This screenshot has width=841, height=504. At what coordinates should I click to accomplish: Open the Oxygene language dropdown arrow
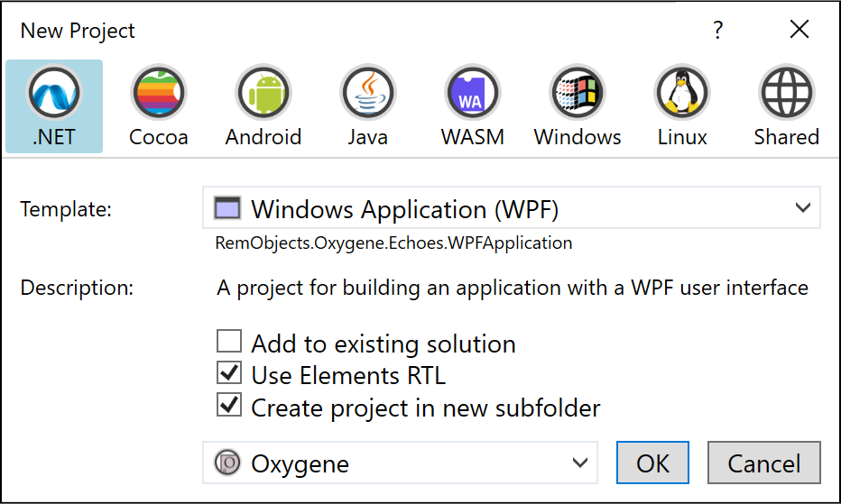580,463
